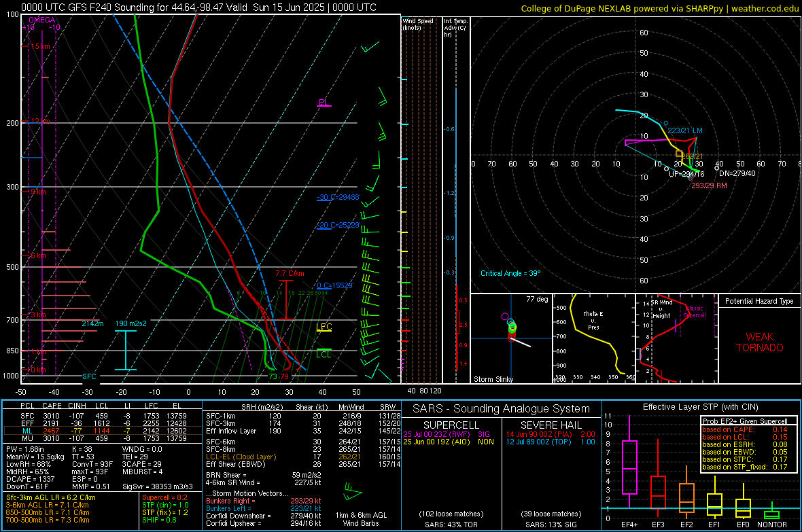Select the magenta Classic Supercell label
Viewport: 802px width, 532px height.
pyautogui.click(x=694, y=312)
